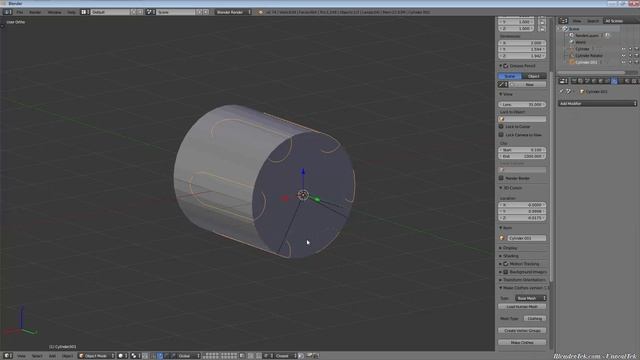640x360 pixels.
Task: Click Load Human Mesh button
Action: [x=522, y=307]
